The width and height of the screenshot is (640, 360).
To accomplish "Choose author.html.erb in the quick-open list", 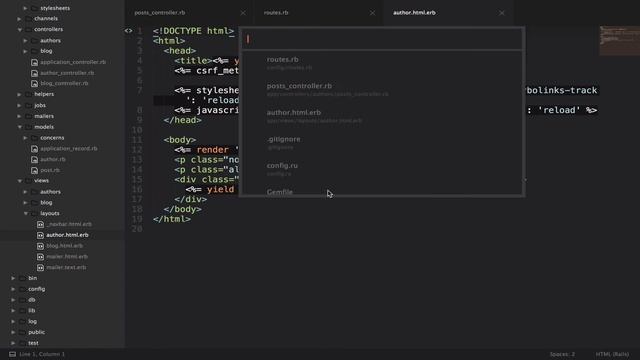I will click(382, 116).
